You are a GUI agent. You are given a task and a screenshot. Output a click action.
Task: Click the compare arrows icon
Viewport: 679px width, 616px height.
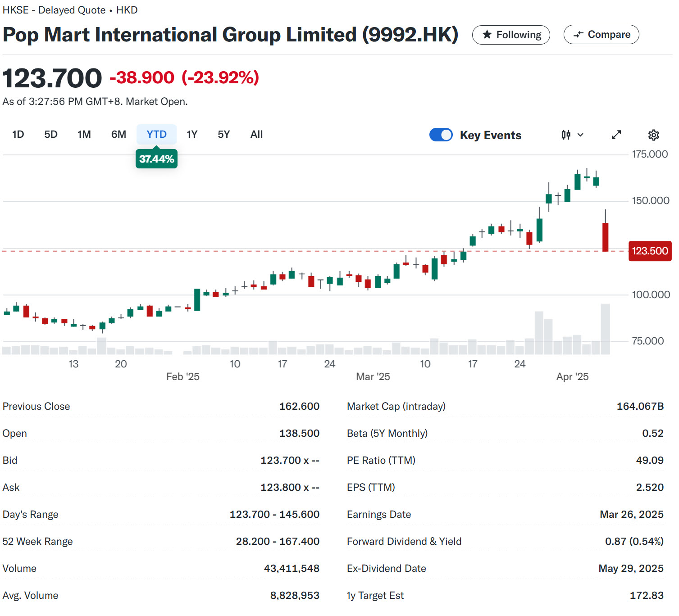coord(579,35)
